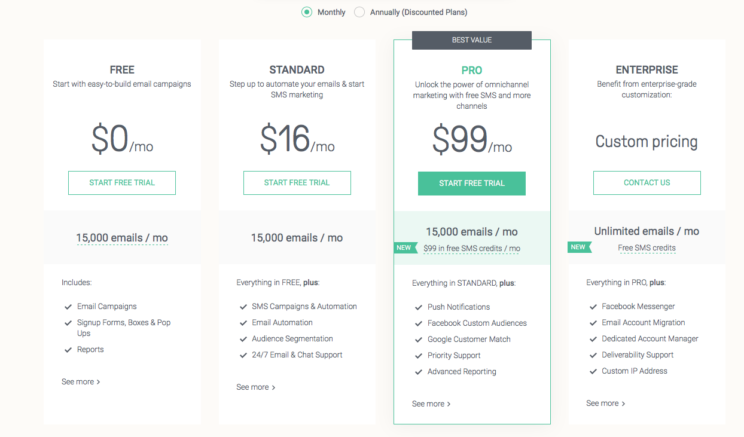
Task: Expand See more under STANDARD plan
Action: [x=256, y=387]
